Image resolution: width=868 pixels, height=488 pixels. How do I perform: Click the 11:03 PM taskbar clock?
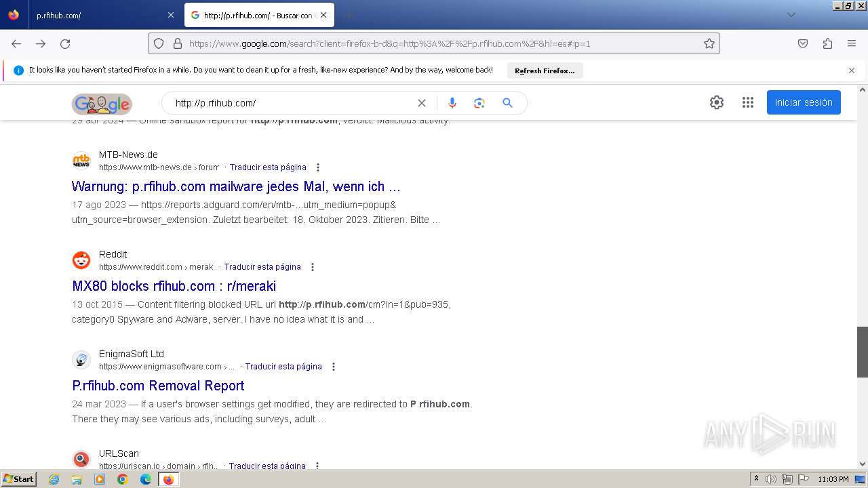[x=833, y=479]
